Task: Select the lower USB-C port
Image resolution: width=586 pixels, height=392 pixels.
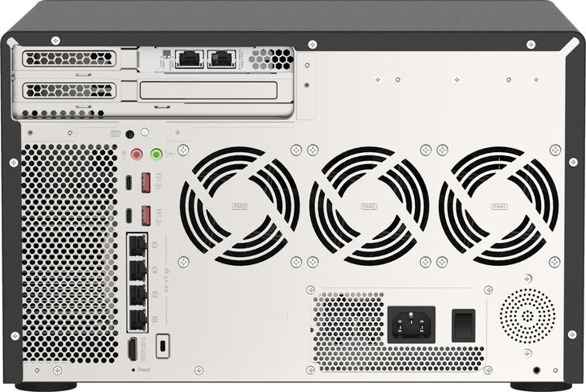Action: (x=130, y=216)
